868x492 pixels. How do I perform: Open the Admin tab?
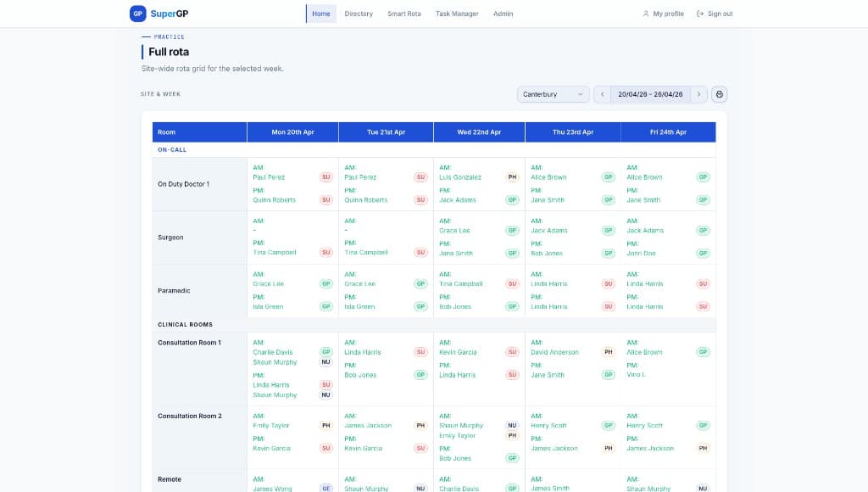(x=504, y=14)
